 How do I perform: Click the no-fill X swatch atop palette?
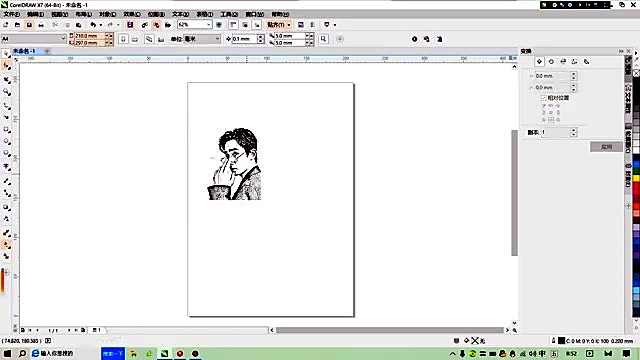(x=636, y=73)
